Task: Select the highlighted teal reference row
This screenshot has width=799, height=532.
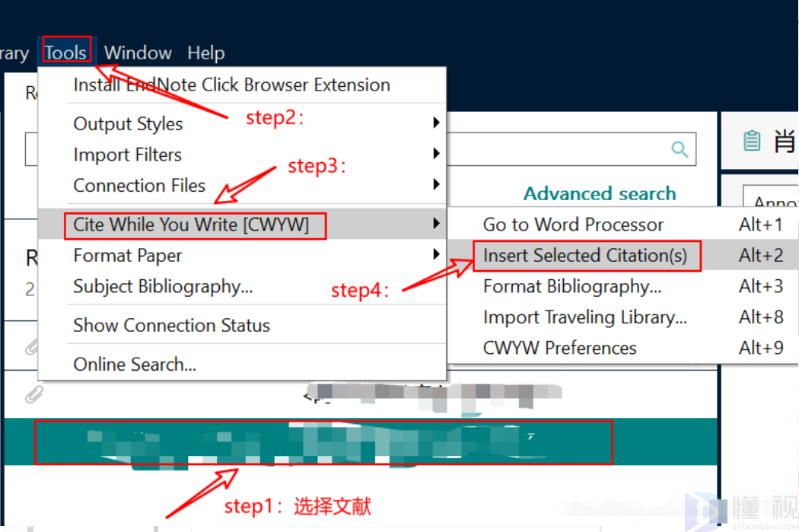Action: [x=361, y=441]
